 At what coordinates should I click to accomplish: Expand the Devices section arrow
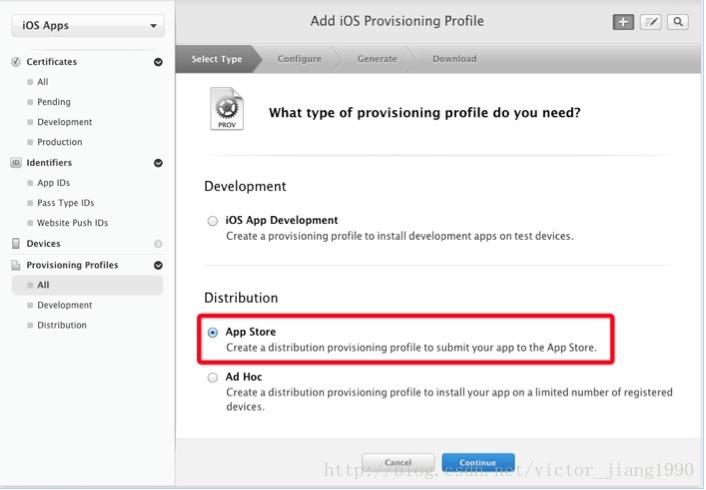pyautogui.click(x=158, y=244)
